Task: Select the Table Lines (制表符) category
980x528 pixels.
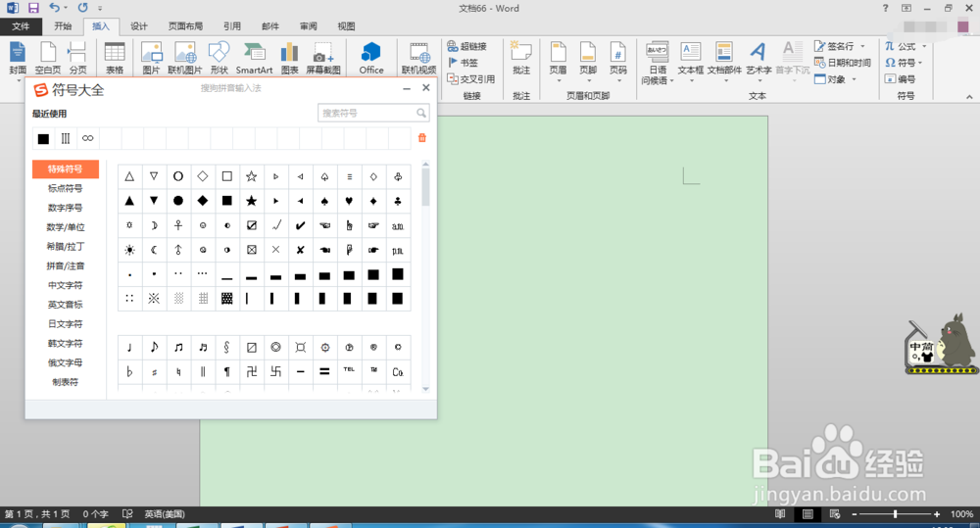Action: [65, 382]
